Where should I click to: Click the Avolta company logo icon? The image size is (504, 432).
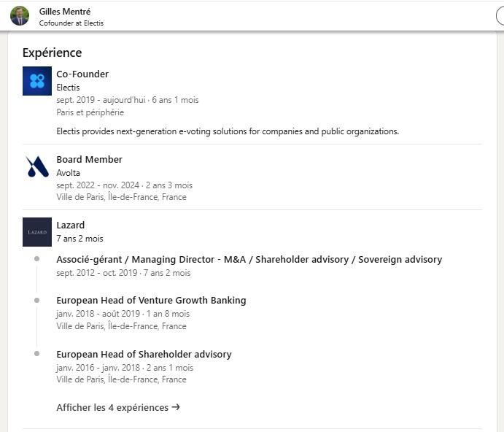37,166
